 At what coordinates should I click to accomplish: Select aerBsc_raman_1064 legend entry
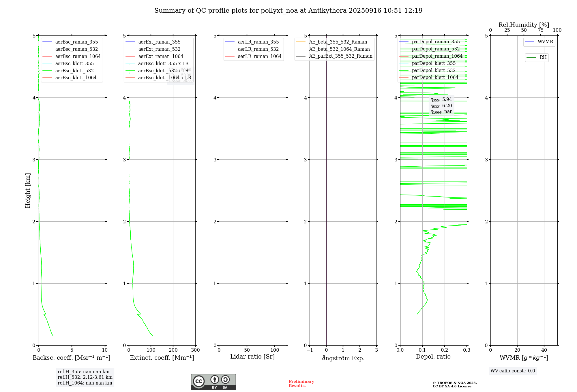point(72,56)
